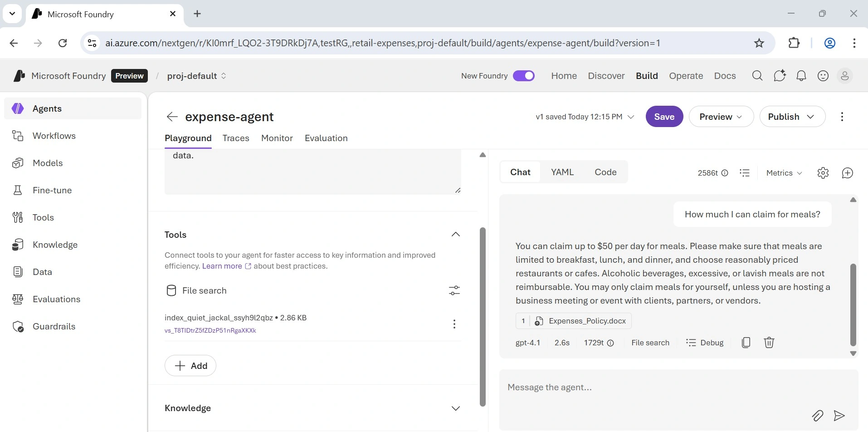The image size is (868, 432).
Task: Navigate to Operate
Action: pos(686,76)
